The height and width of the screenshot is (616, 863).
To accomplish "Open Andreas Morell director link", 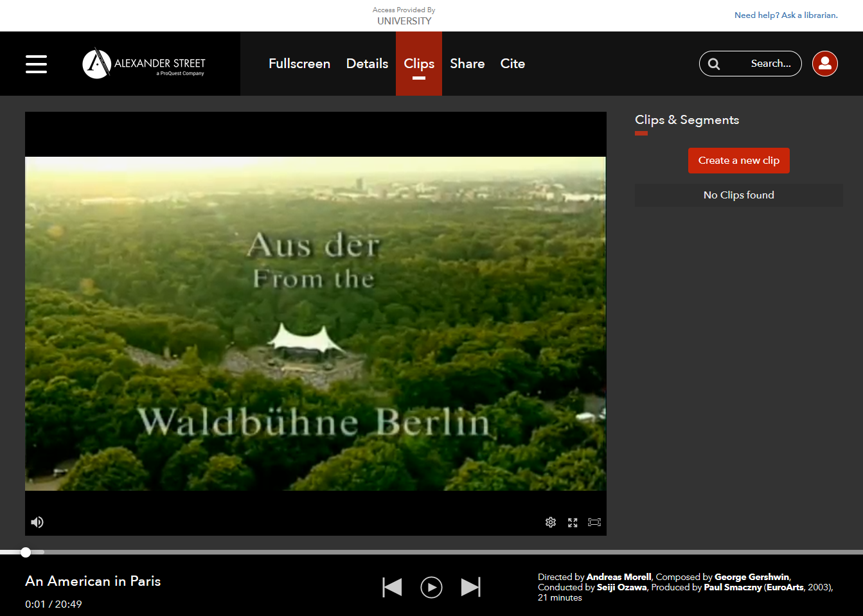I will click(x=619, y=577).
